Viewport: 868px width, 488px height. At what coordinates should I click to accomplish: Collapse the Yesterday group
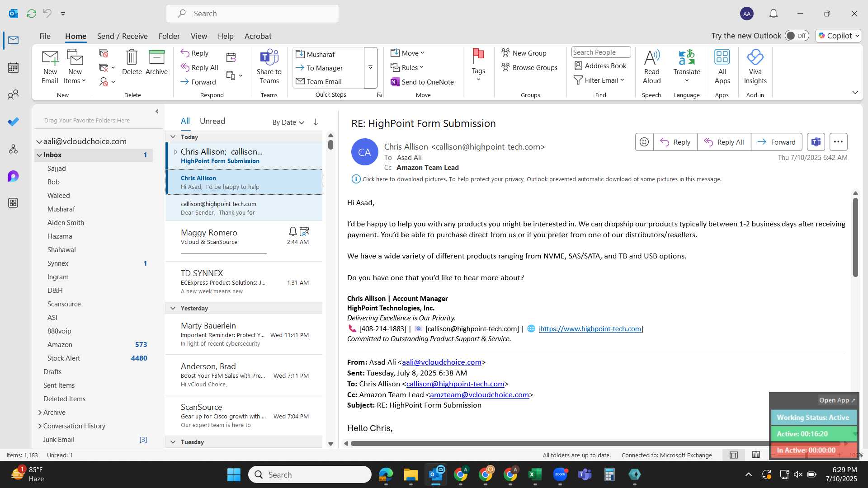(x=173, y=308)
